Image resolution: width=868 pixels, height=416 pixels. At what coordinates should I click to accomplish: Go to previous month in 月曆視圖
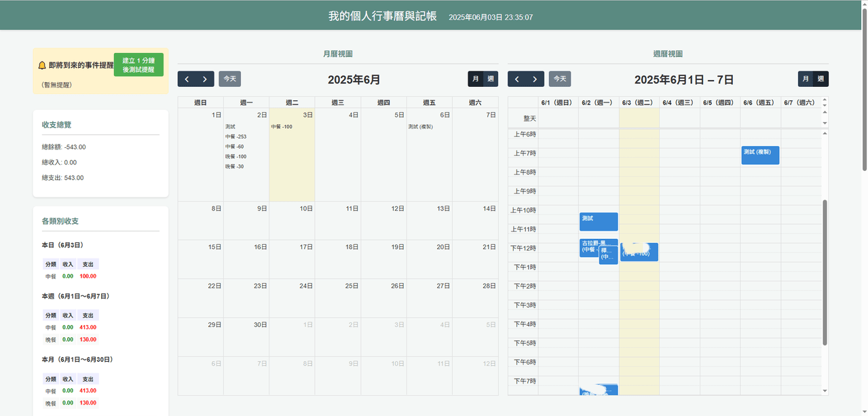click(x=187, y=79)
